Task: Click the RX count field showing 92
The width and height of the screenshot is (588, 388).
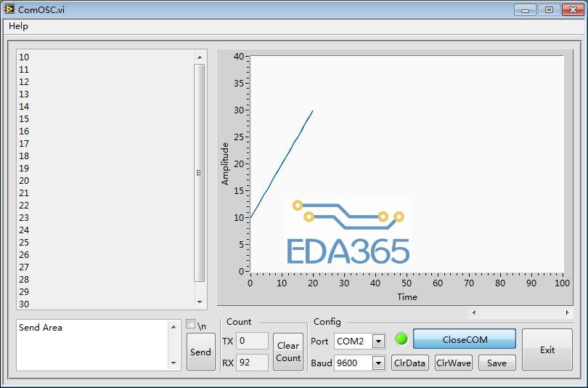Action: [x=252, y=363]
